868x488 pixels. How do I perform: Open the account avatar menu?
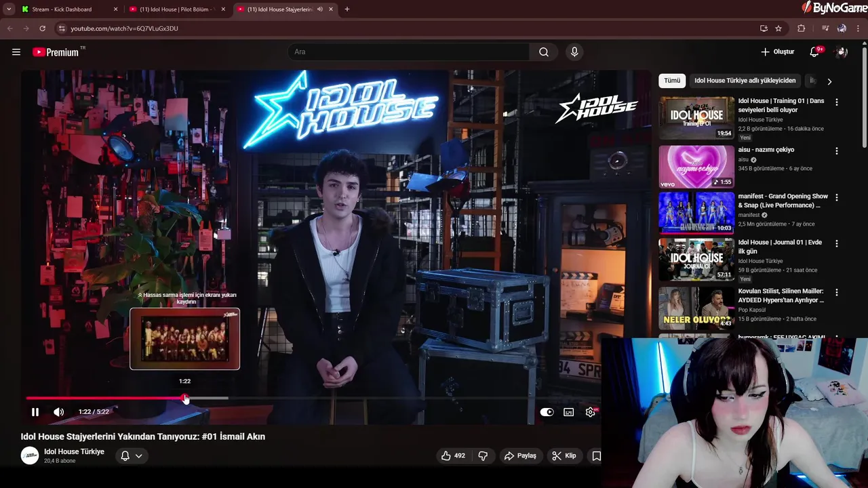pos(842,52)
